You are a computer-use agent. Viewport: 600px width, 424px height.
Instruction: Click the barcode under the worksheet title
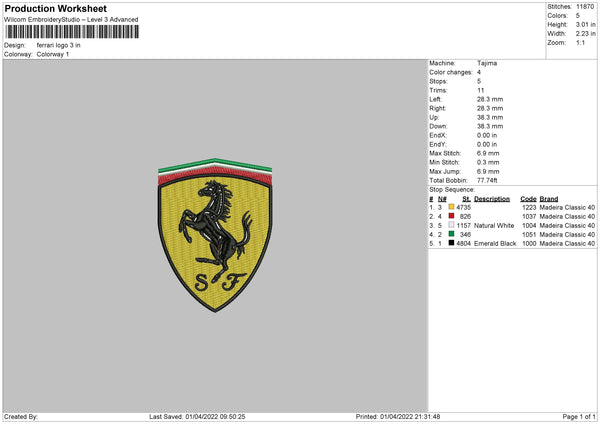point(72,32)
